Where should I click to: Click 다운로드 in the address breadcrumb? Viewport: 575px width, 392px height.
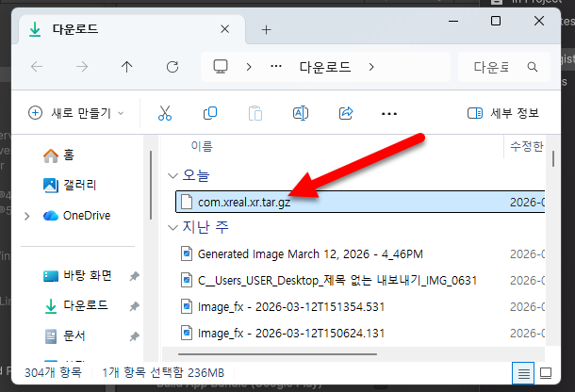325,67
